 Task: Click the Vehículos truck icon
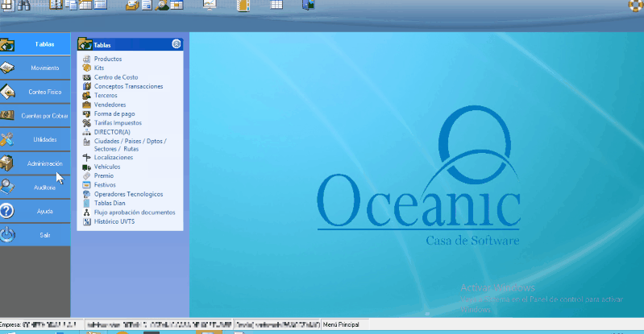tap(87, 167)
